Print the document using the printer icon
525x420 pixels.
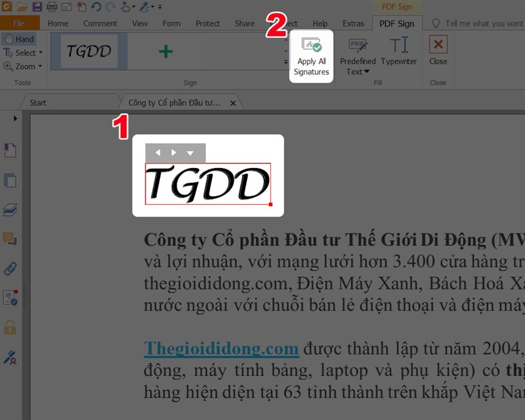pos(52,7)
